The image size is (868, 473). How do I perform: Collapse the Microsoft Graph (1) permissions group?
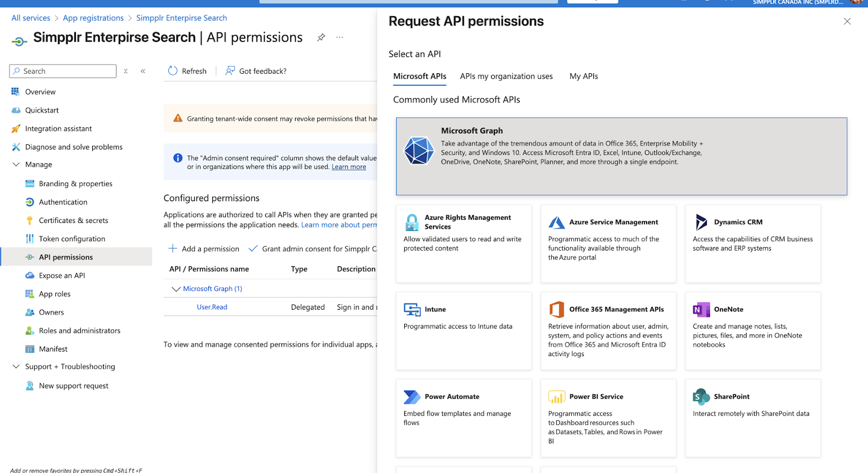click(x=176, y=289)
